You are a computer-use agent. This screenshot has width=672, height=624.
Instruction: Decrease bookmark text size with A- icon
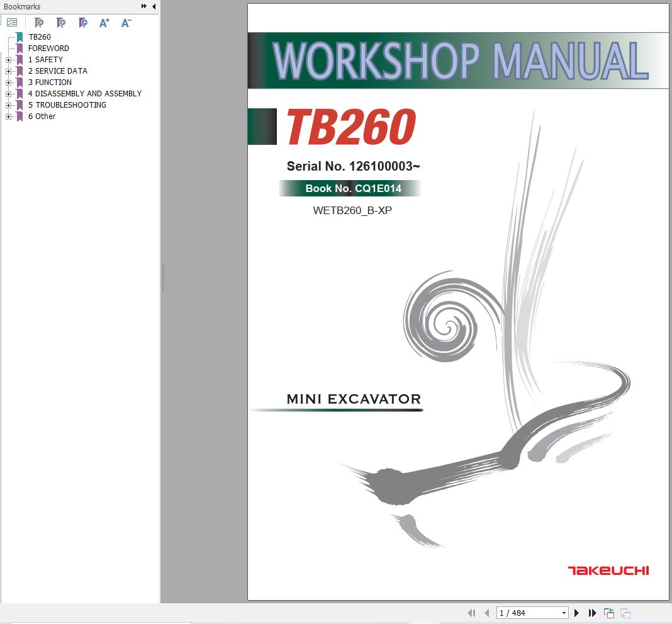tap(126, 22)
